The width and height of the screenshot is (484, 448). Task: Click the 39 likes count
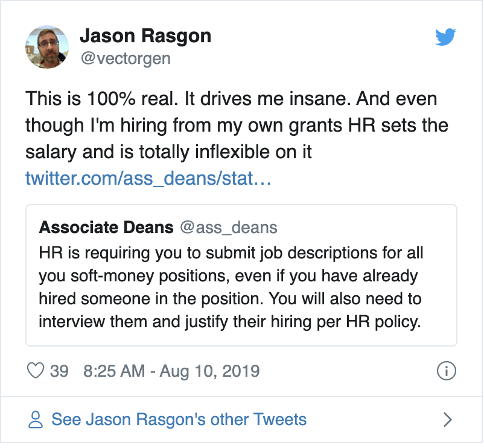coord(59,371)
